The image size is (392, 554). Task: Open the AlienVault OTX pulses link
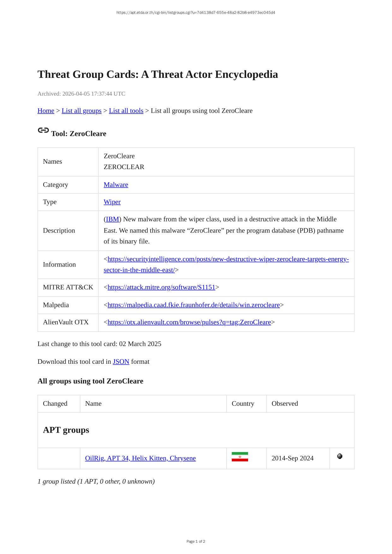click(x=189, y=322)
